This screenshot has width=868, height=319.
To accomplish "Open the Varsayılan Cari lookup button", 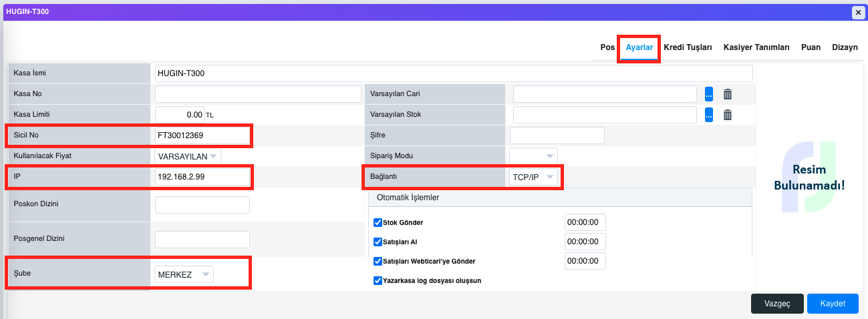I will (709, 94).
